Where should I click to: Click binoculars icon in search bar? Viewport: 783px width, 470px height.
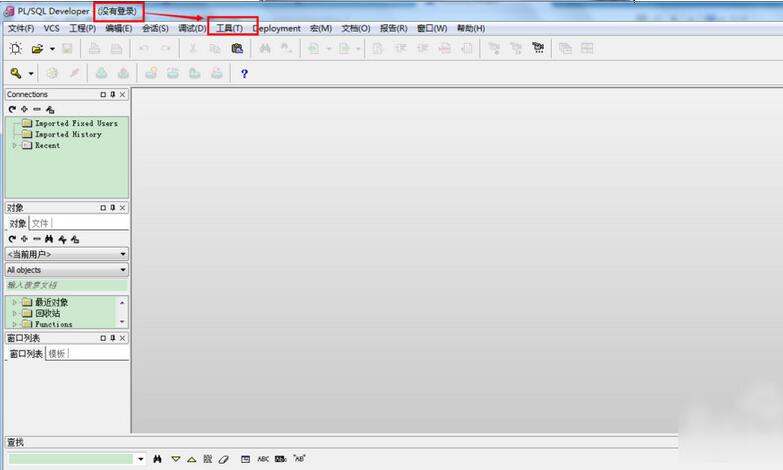158,459
